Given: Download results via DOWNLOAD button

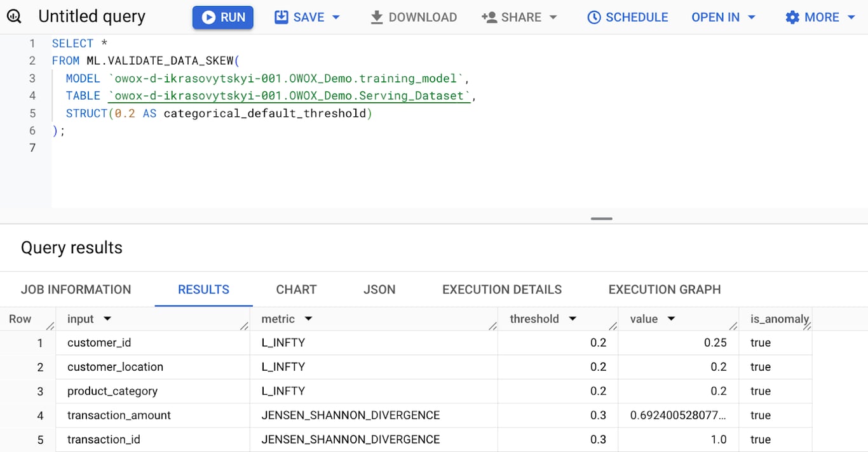Looking at the screenshot, I should click(414, 17).
